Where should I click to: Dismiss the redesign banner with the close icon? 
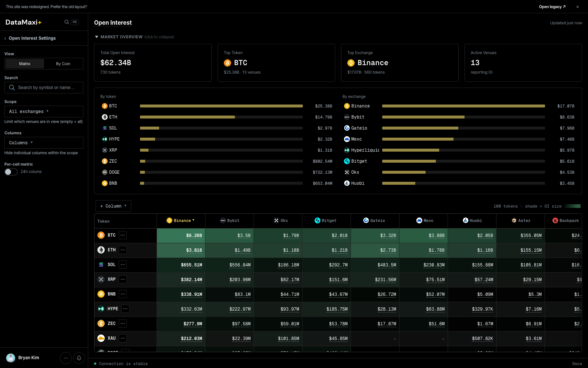pyautogui.click(x=577, y=7)
